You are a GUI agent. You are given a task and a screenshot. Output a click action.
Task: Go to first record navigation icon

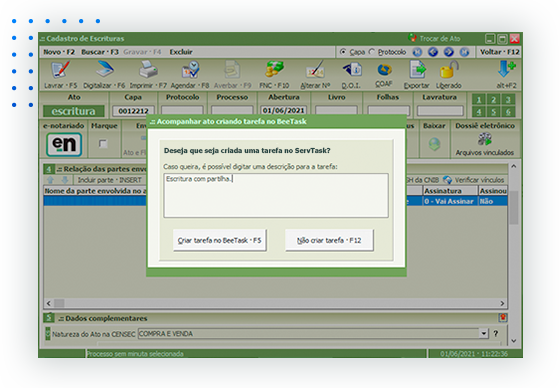pos(417,52)
